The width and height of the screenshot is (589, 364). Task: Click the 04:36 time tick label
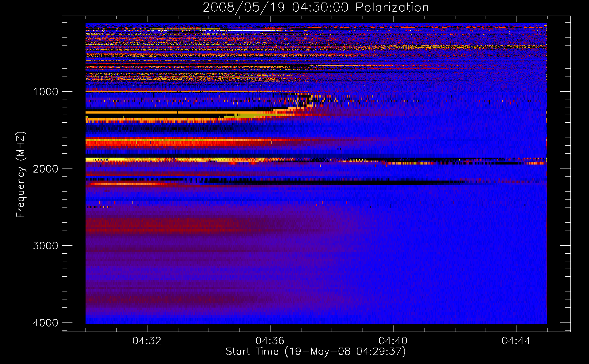(270, 341)
